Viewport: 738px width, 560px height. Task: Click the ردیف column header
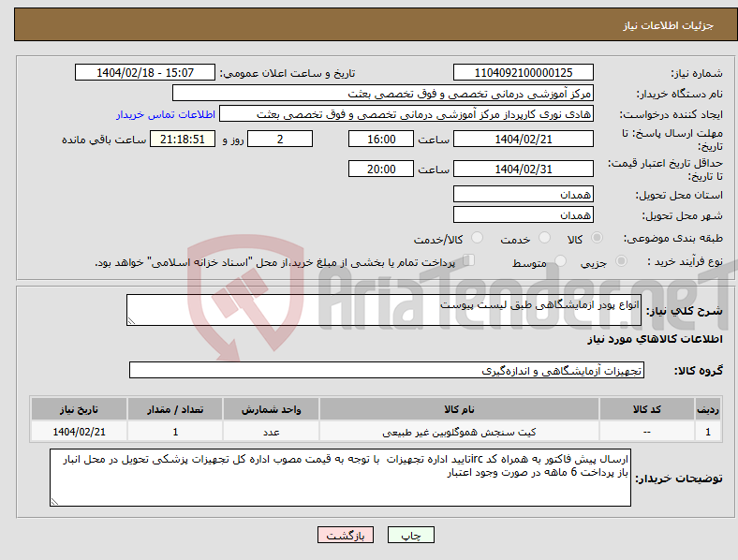(x=708, y=409)
